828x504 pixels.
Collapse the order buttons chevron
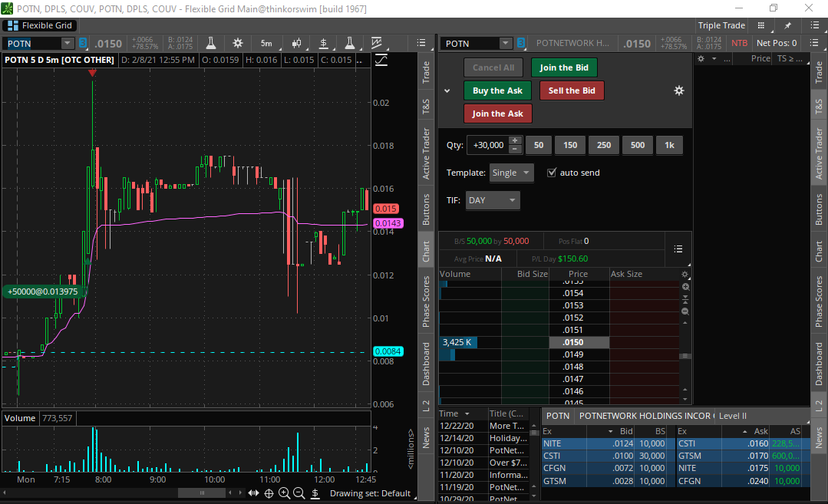447,91
